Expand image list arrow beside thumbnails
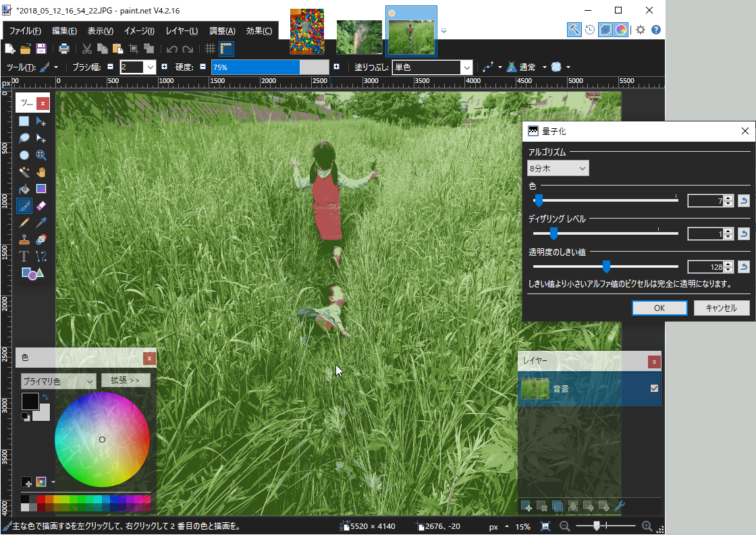The image size is (756, 535). [443, 30]
